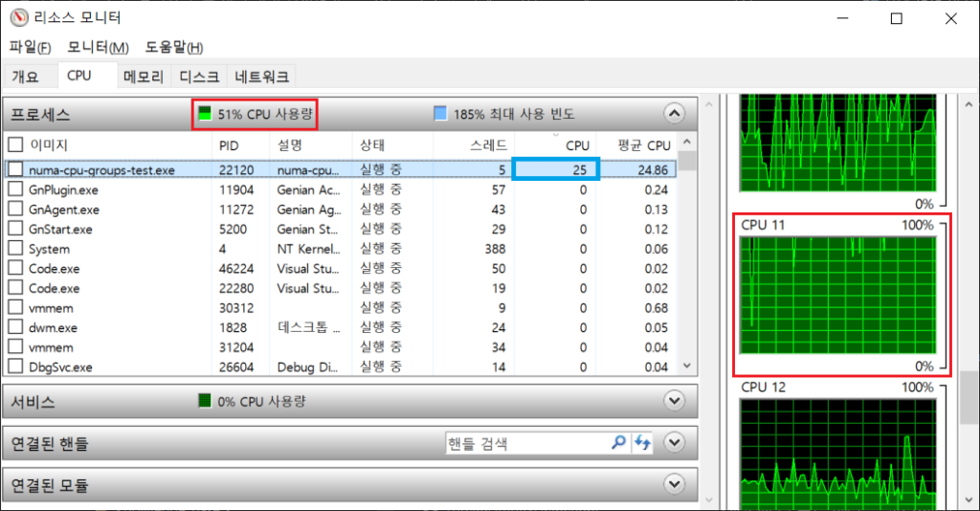The width and height of the screenshot is (980, 511).
Task: Click average CPU value 24.86
Action: pyautogui.click(x=653, y=170)
